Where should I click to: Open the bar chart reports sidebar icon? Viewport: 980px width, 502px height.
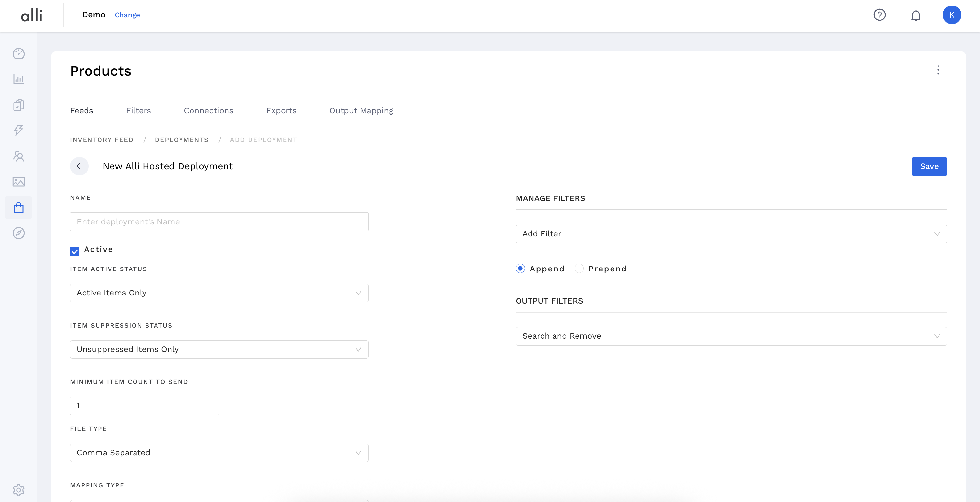(18, 79)
